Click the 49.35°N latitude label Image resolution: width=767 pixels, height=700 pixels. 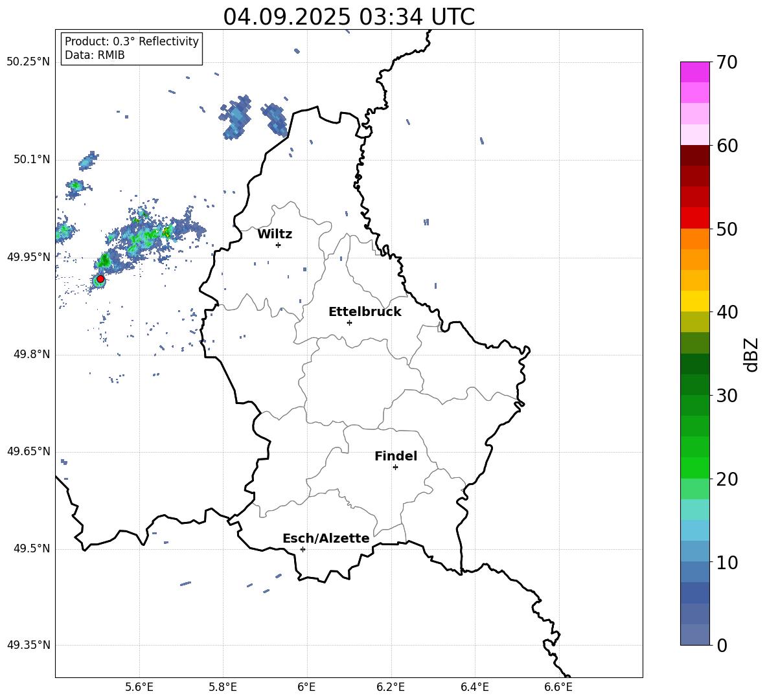pyautogui.click(x=29, y=645)
